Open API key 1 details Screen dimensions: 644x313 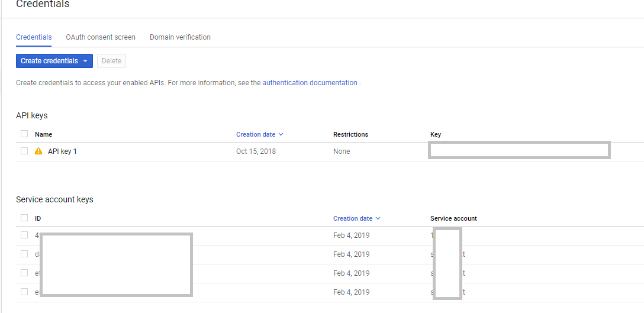62,151
